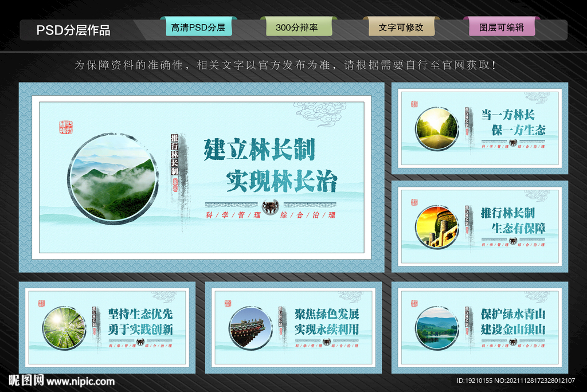Open the www.nipic.com link
Image resolution: width=587 pixels, height=392 pixels.
80,382
